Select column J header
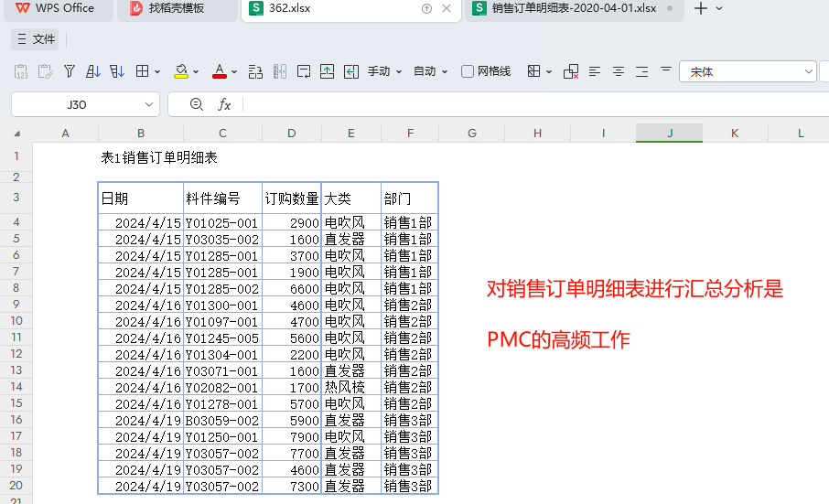829x504 pixels. click(x=670, y=134)
